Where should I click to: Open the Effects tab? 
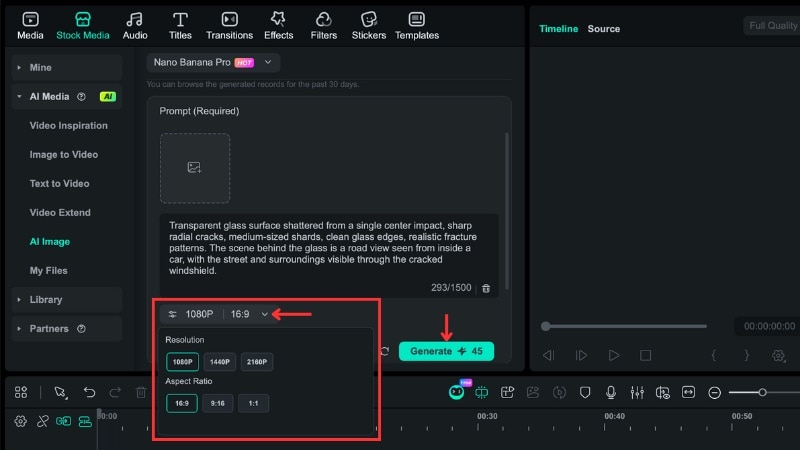point(279,26)
